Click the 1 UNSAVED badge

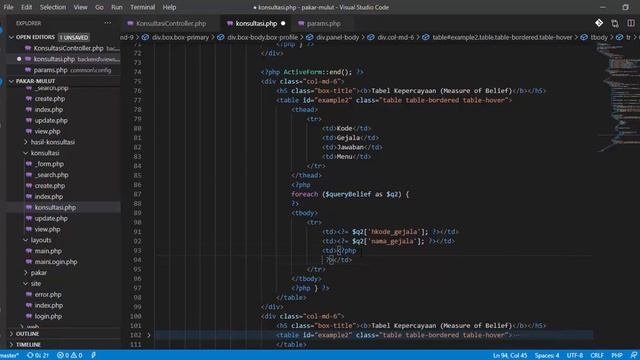pos(74,37)
